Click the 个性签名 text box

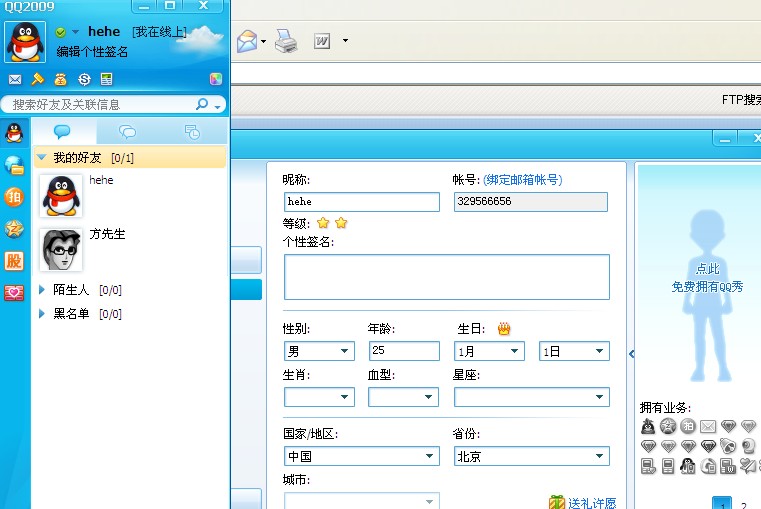(x=447, y=277)
